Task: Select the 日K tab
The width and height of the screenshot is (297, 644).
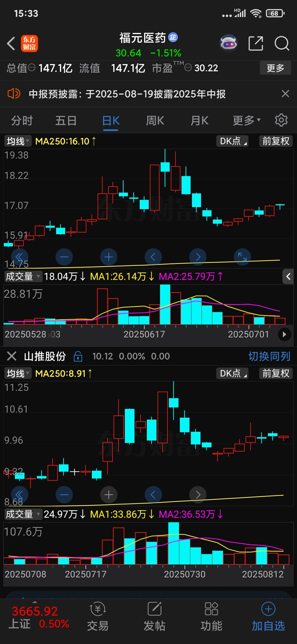Action: (x=111, y=121)
